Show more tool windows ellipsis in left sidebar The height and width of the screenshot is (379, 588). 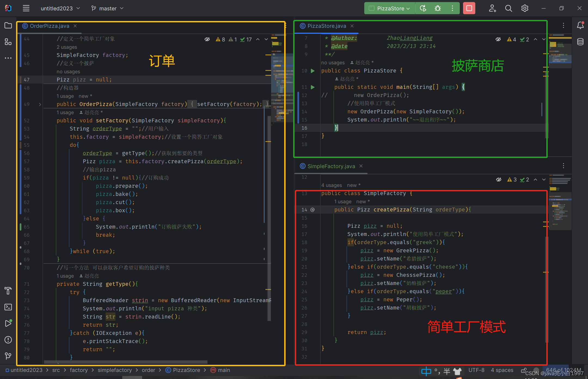coord(8,58)
